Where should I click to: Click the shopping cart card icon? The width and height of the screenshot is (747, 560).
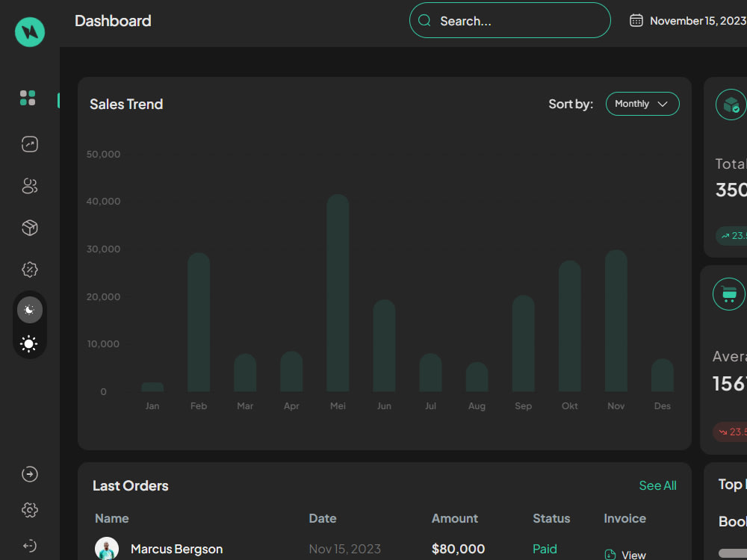(x=729, y=294)
